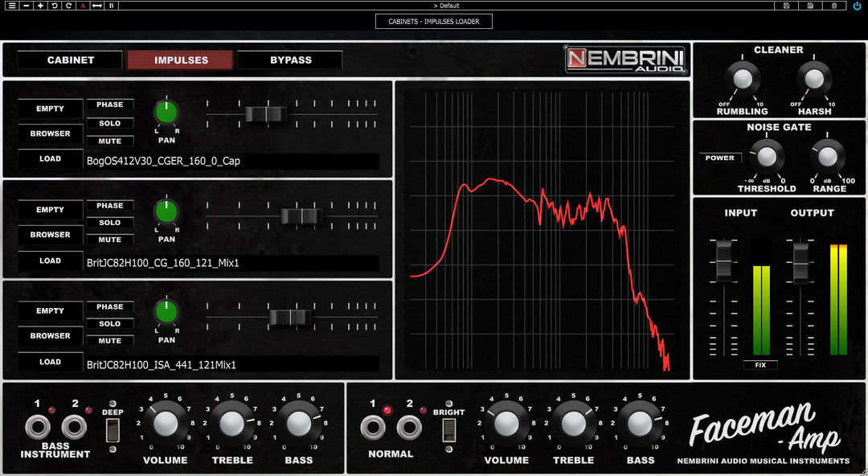Image resolution: width=868 pixels, height=476 pixels.
Task: Redo the change with the redo arrow
Action: (x=68, y=6)
